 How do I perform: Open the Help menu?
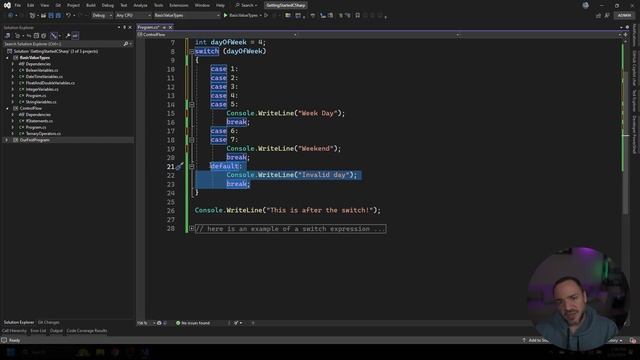pyautogui.click(x=220, y=5)
